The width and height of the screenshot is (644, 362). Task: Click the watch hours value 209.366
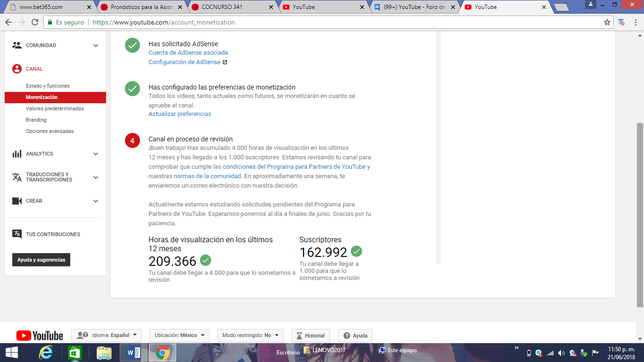tap(173, 262)
